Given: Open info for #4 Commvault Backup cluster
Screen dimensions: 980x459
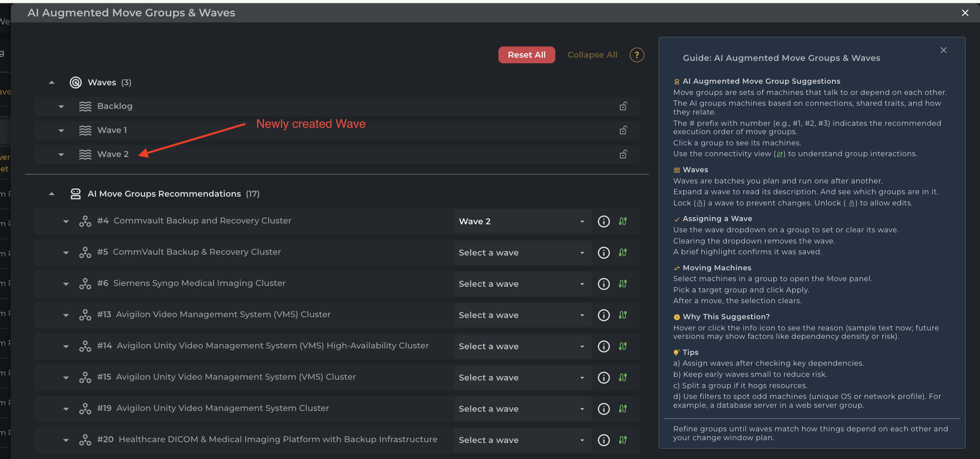Looking at the screenshot, I should coord(603,221).
